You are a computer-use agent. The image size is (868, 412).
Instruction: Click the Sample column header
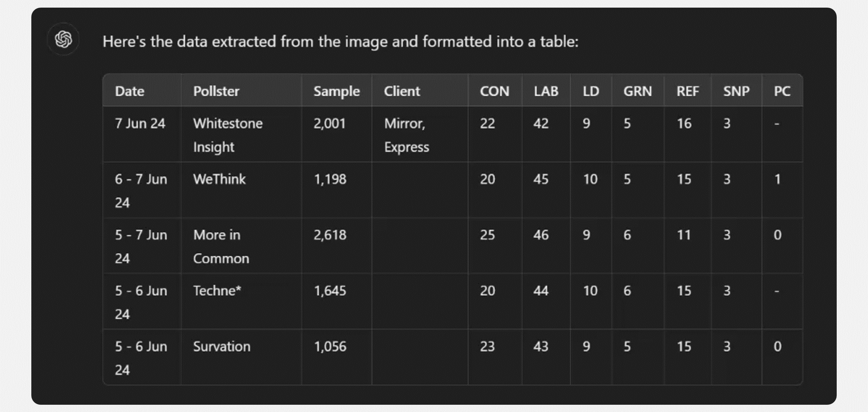click(x=336, y=91)
